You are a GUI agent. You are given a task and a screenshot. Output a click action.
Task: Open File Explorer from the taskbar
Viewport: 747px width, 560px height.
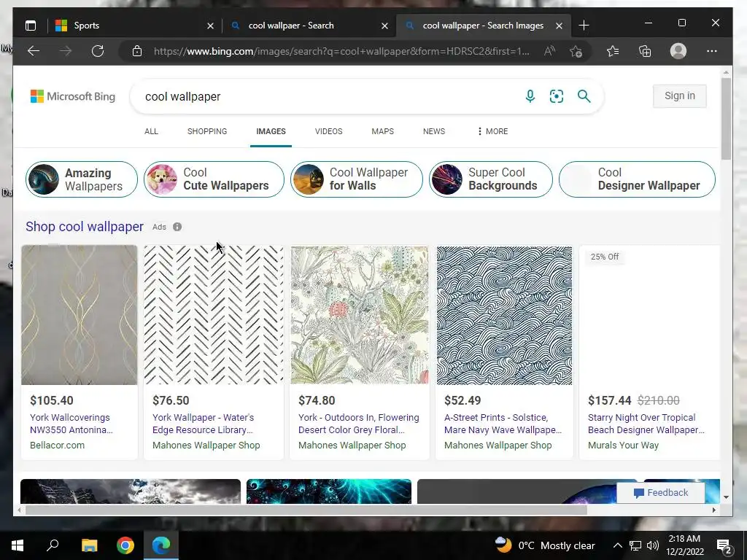[89, 545]
